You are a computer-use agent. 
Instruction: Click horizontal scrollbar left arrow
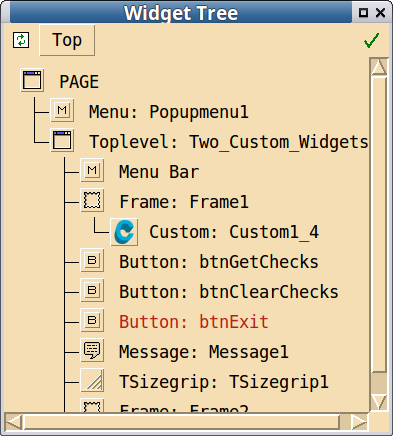(x=14, y=423)
